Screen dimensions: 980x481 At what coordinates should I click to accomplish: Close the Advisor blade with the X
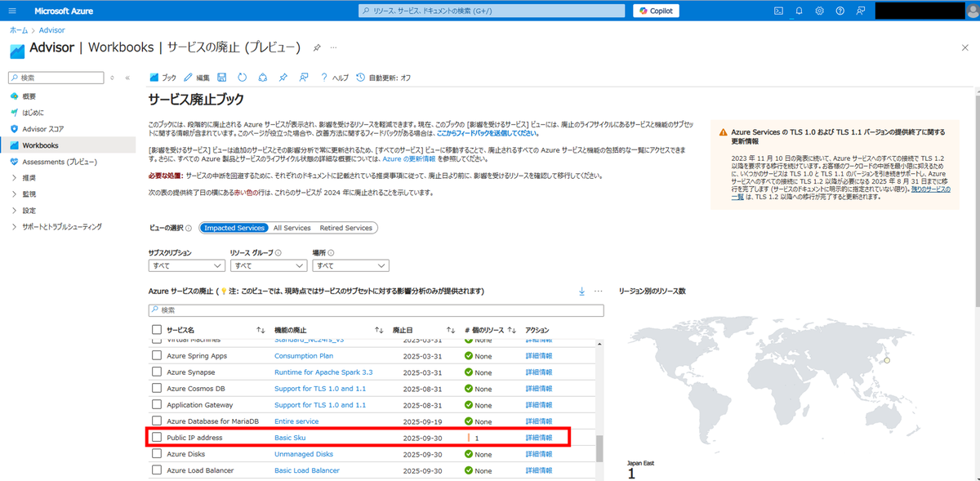[x=964, y=48]
